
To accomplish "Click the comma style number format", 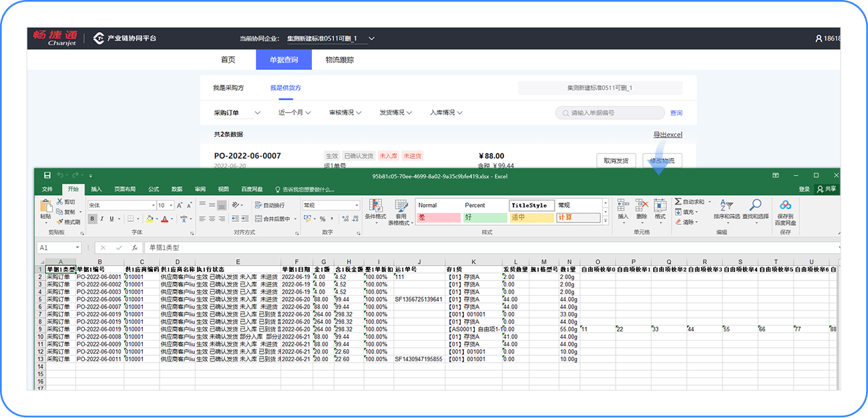I will (x=332, y=219).
